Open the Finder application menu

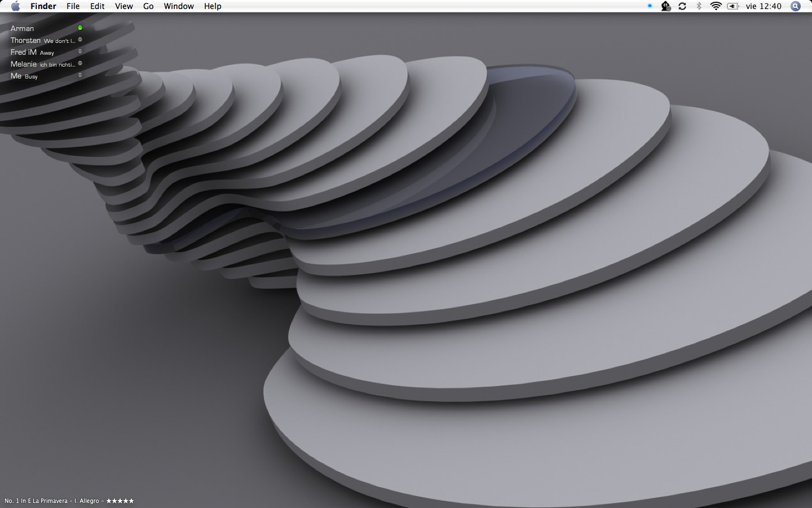click(43, 6)
